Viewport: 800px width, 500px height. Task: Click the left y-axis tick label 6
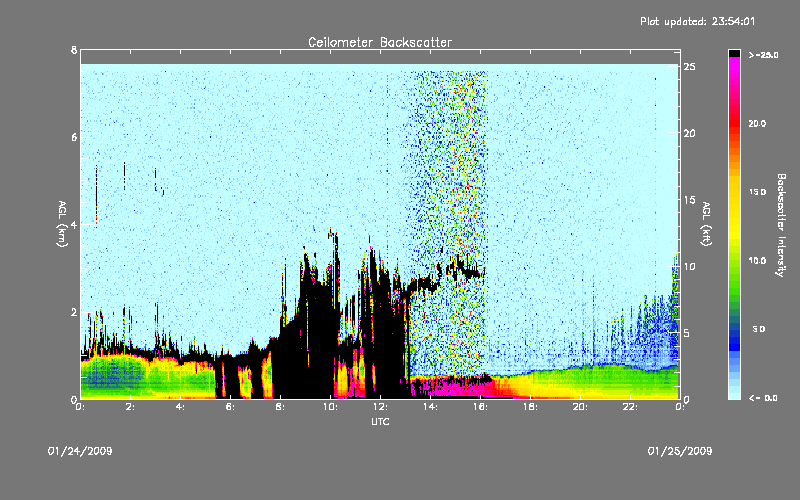pyautogui.click(x=74, y=137)
